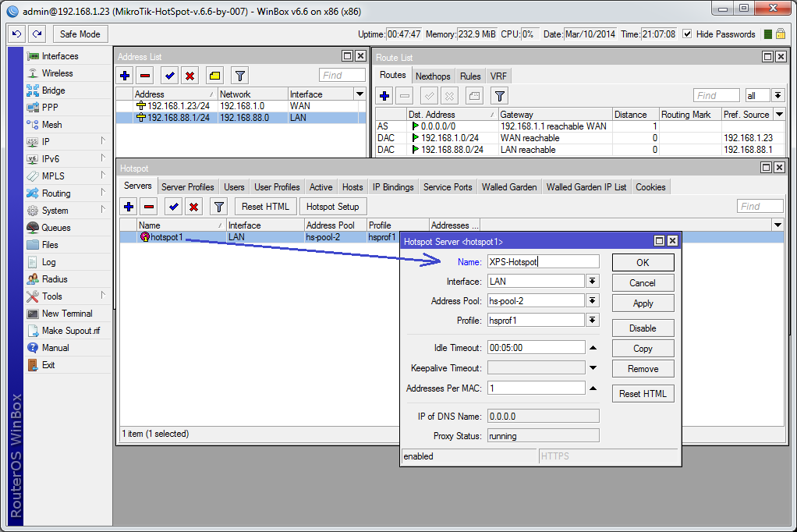Click Reset HTML in Hotspot toolbar
Image resolution: width=797 pixels, height=532 pixels.
pyautogui.click(x=265, y=207)
